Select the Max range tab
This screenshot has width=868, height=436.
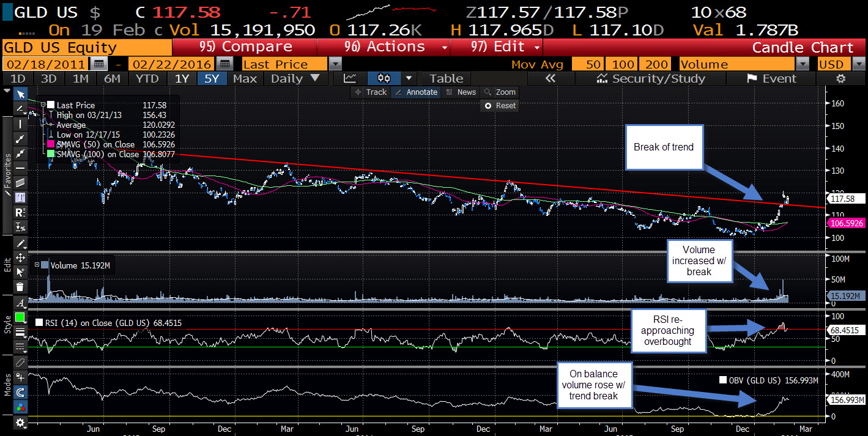(x=245, y=78)
